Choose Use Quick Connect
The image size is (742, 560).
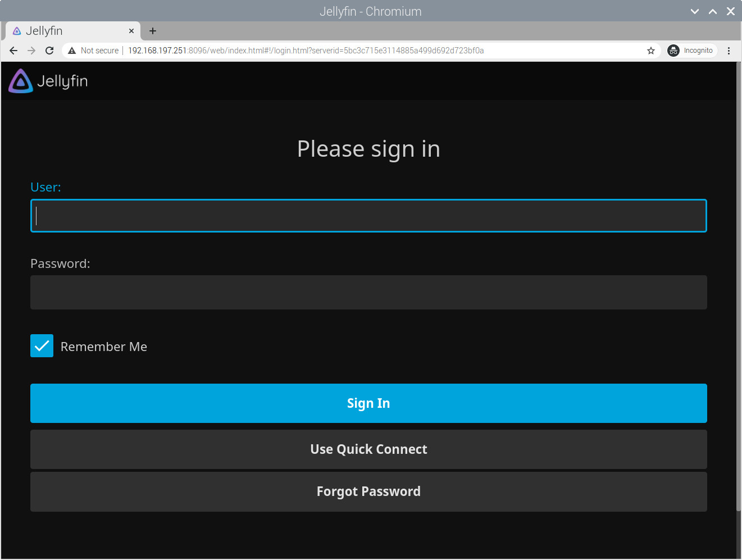[368, 449]
